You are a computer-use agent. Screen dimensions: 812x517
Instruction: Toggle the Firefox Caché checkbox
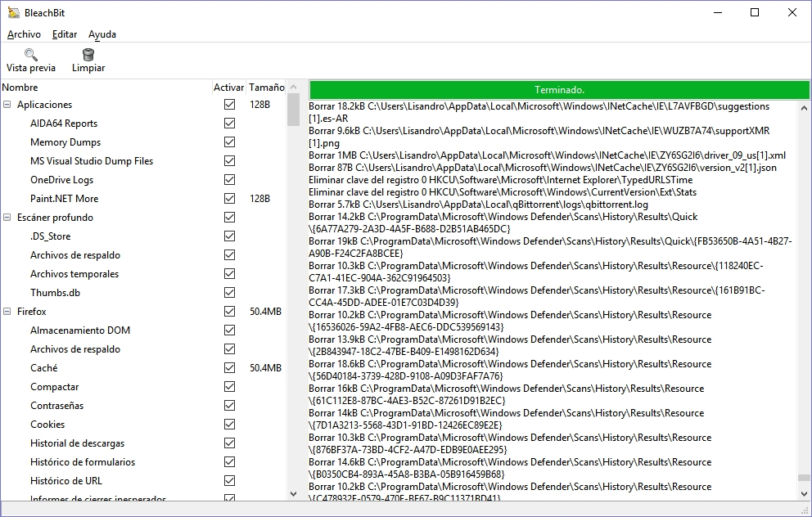pyautogui.click(x=229, y=368)
